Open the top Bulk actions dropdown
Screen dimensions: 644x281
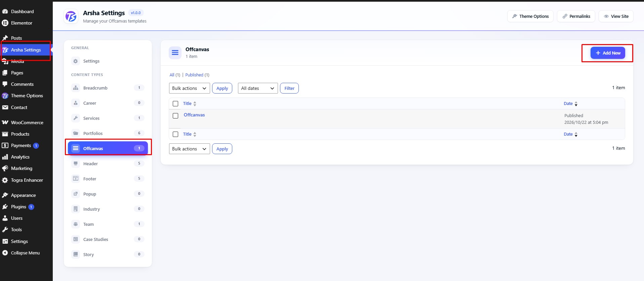pos(190,88)
